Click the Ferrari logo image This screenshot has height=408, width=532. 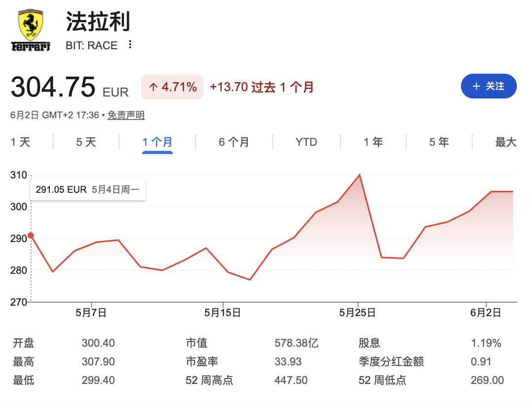pos(31,30)
